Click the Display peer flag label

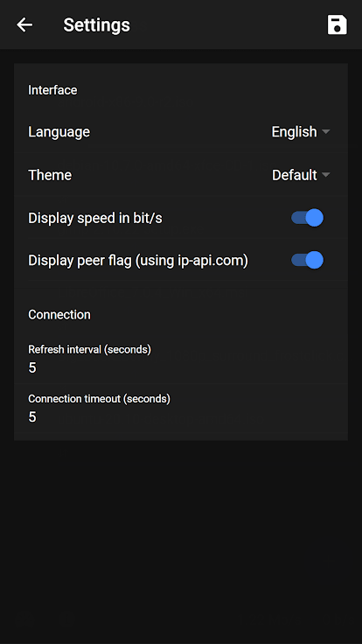[x=138, y=261]
